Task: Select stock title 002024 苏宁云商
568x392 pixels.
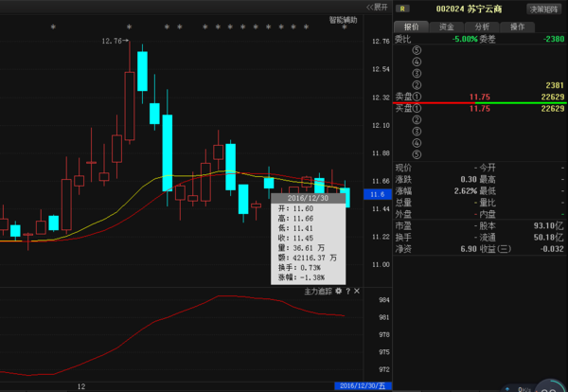Action: click(469, 9)
